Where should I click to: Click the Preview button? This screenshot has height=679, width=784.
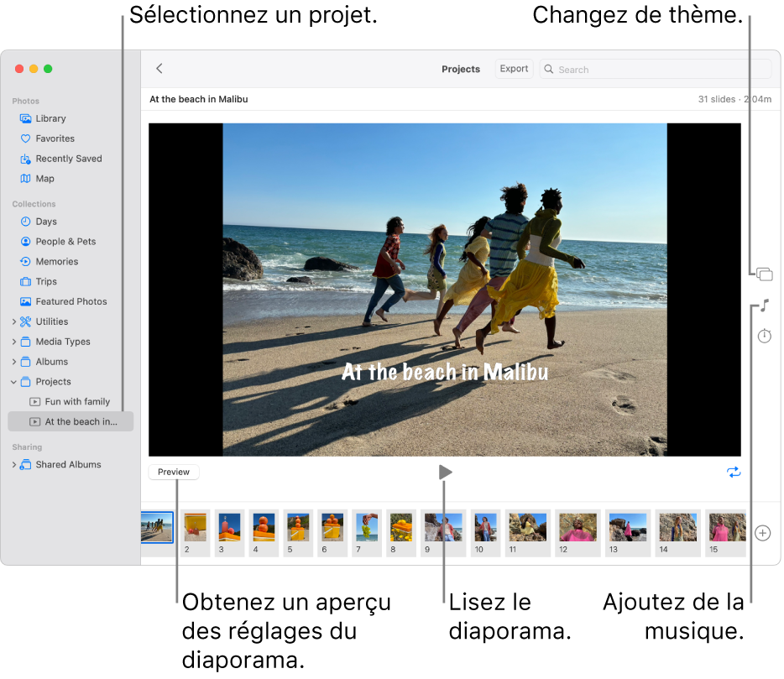173,472
